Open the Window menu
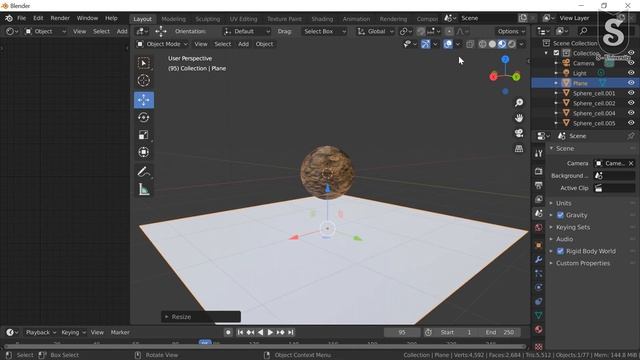 click(x=87, y=18)
